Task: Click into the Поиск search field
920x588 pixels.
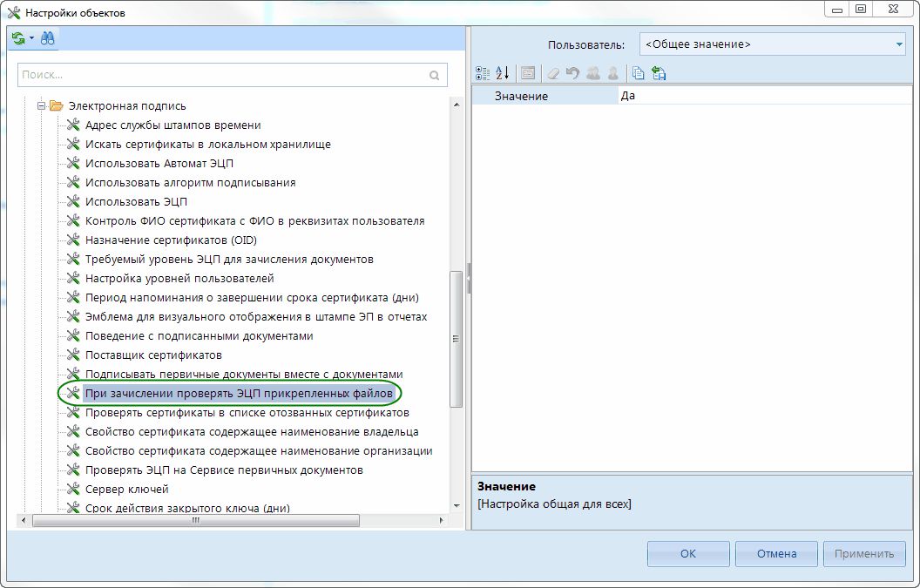Action: click(222, 76)
